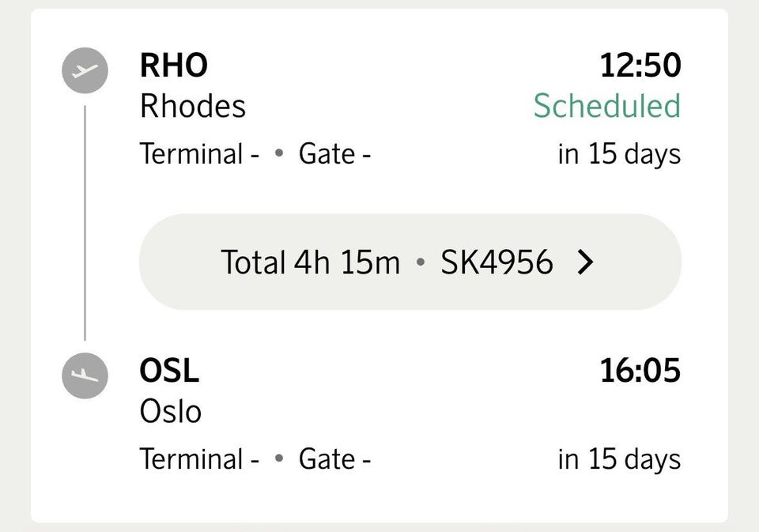759x532 pixels.
Task: Select the Rhodes city name
Action: coord(193,106)
